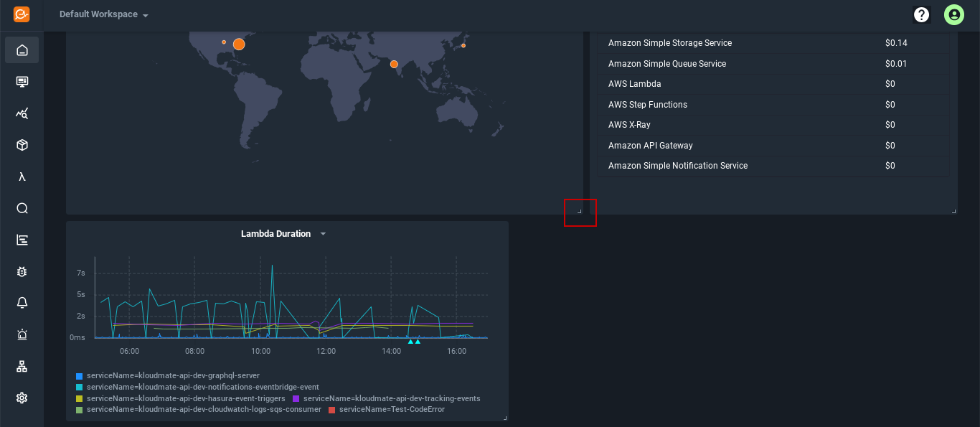
Task: Click the KloudMate logo in the corner
Action: coord(21,14)
